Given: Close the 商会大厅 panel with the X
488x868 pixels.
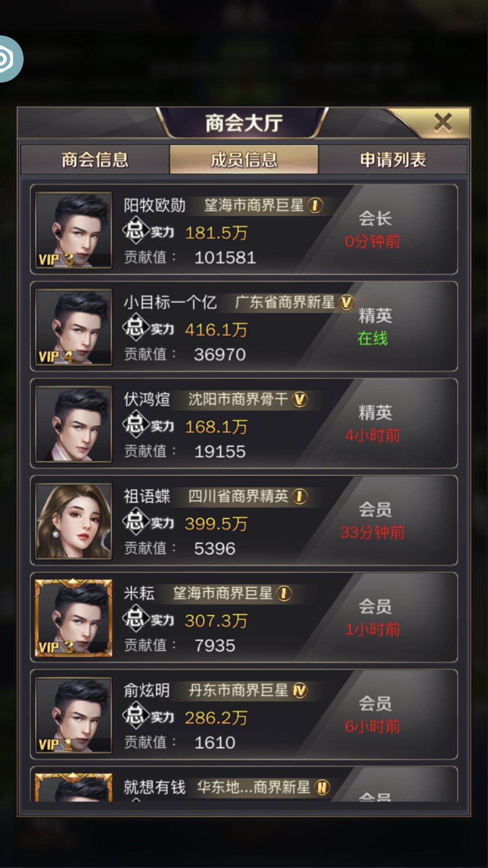Looking at the screenshot, I should point(443,123).
